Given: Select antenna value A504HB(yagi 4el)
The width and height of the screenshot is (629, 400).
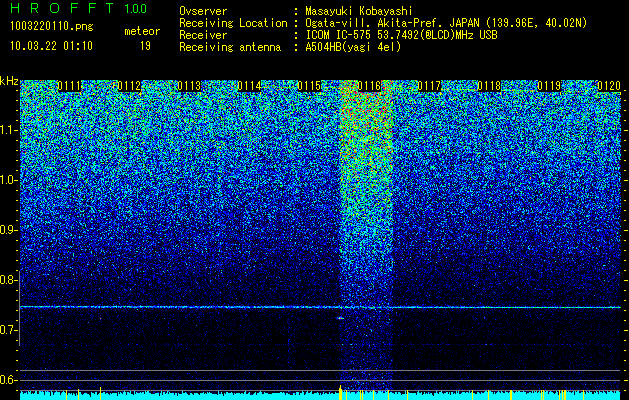Looking at the screenshot, I should coord(353,47).
